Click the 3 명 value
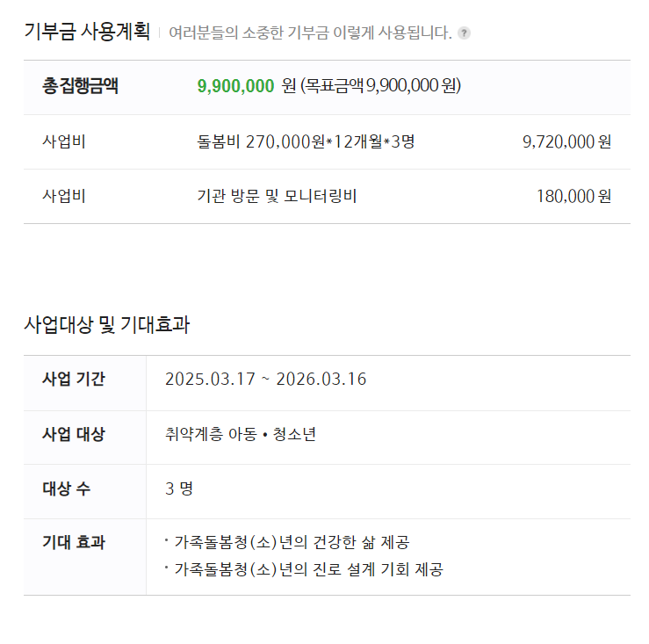The width and height of the screenshot is (649, 644). pyautogui.click(x=179, y=488)
